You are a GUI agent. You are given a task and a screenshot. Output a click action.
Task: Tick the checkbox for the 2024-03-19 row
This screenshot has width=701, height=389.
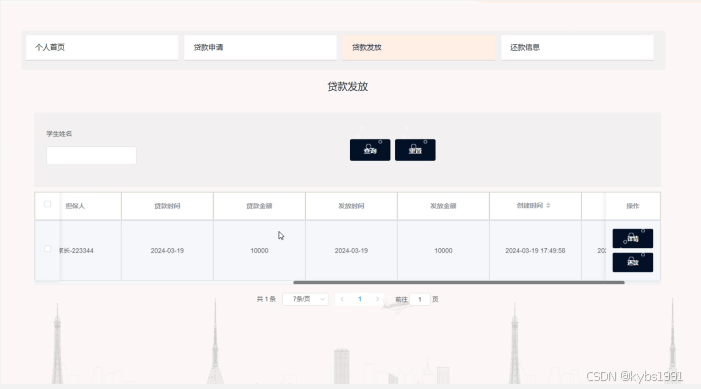click(47, 249)
